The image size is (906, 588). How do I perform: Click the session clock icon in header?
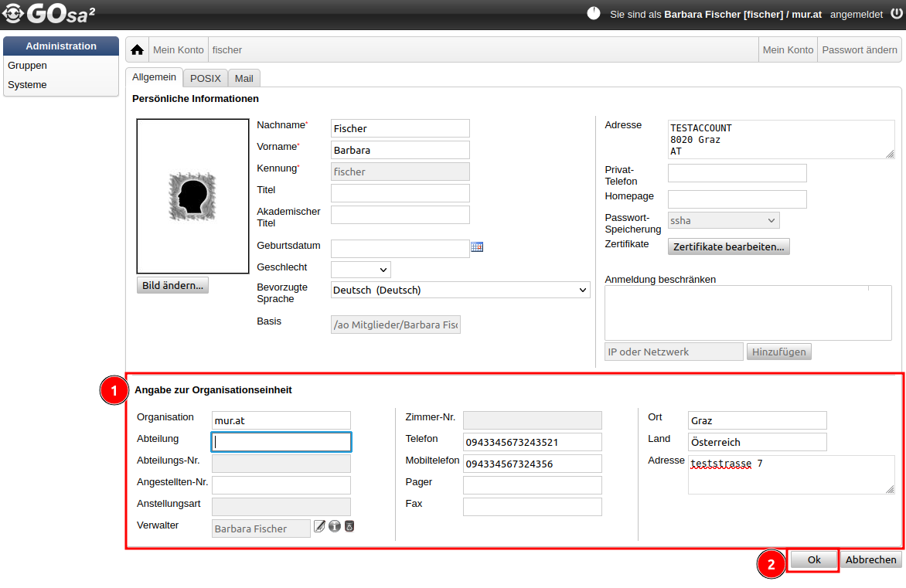pos(594,14)
